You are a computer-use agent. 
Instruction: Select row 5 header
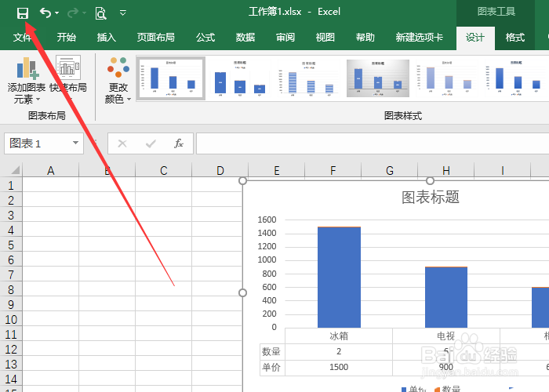pyautogui.click(x=11, y=245)
